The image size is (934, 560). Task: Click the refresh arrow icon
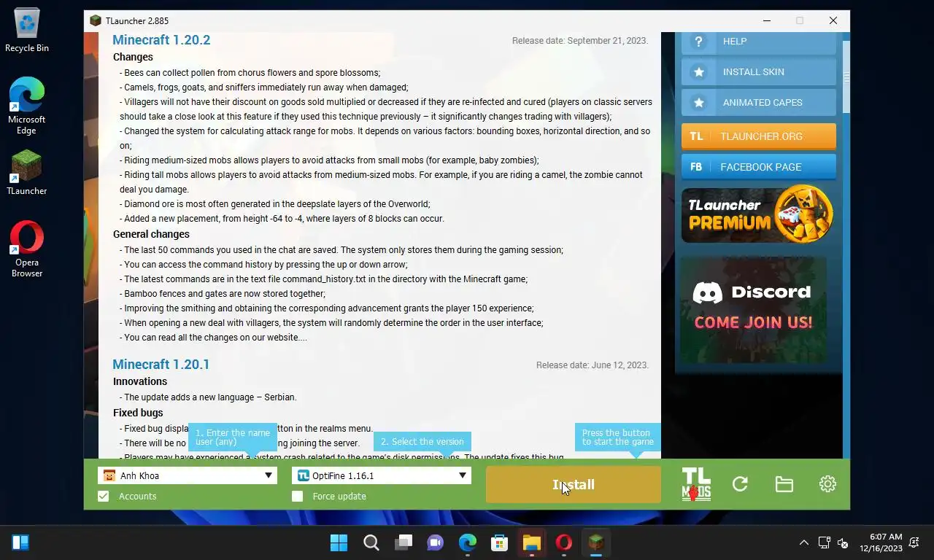coord(740,484)
